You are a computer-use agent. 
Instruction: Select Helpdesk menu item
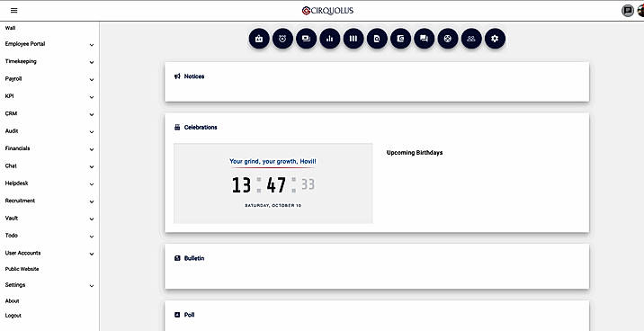[16, 183]
